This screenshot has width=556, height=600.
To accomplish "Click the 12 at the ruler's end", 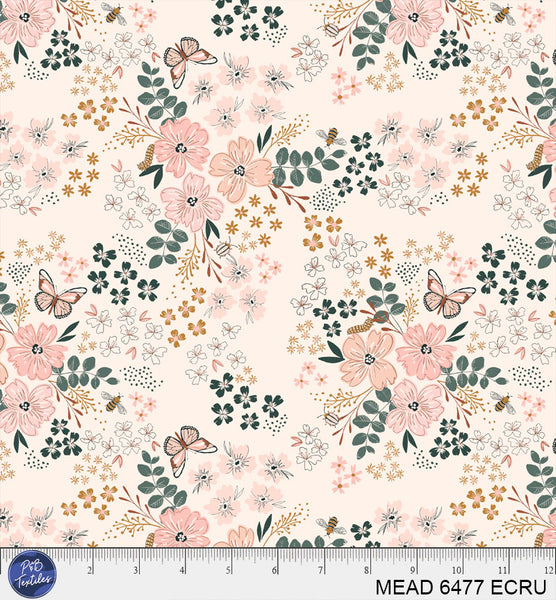I will [548, 571].
